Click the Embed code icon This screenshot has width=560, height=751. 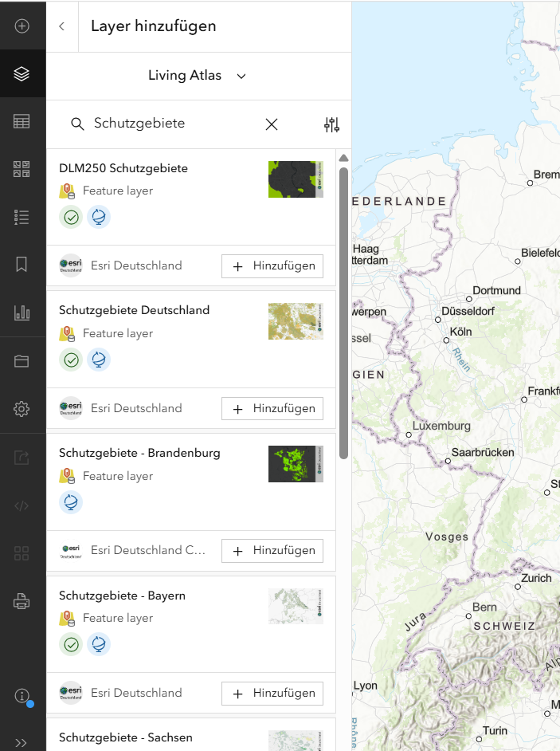(22, 505)
